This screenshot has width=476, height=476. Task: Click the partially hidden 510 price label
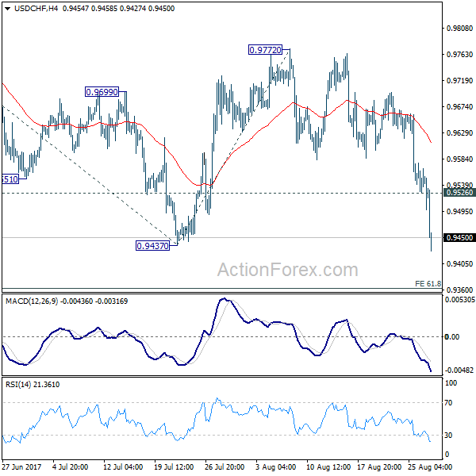10,179
